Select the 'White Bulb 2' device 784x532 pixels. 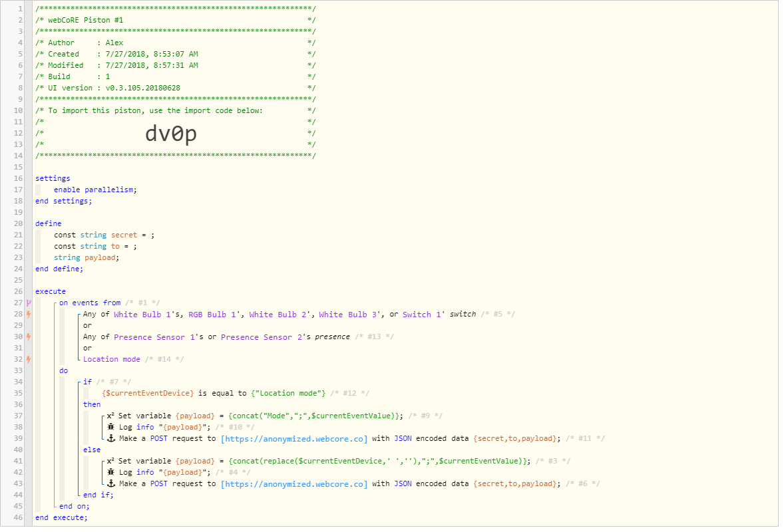[278, 314]
